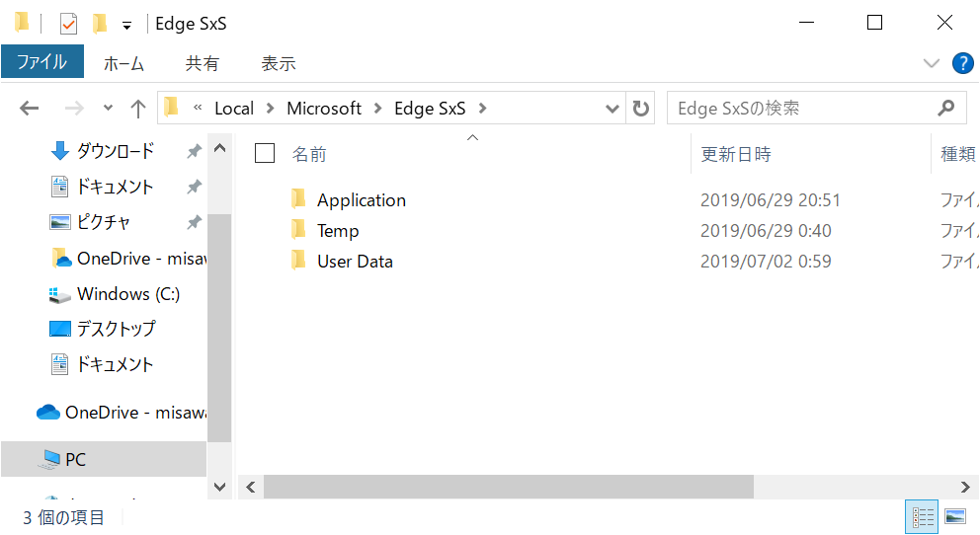Open the address bar history dropdown

pyautogui.click(x=612, y=109)
